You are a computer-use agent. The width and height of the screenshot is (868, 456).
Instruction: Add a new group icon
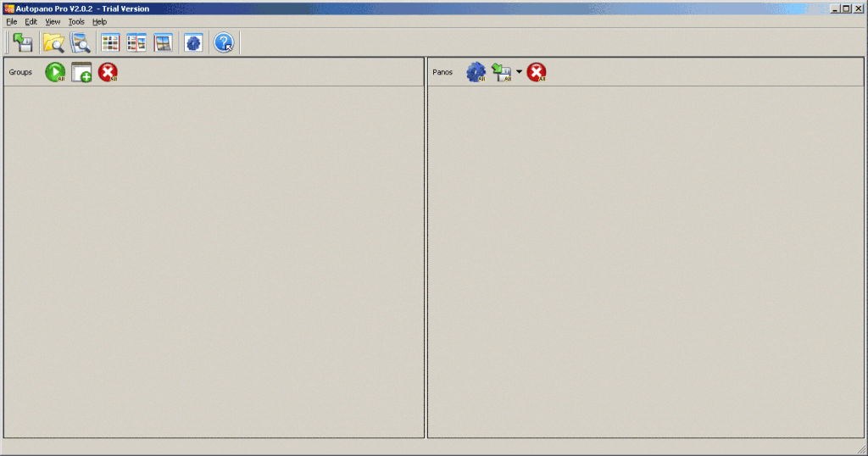(81, 72)
